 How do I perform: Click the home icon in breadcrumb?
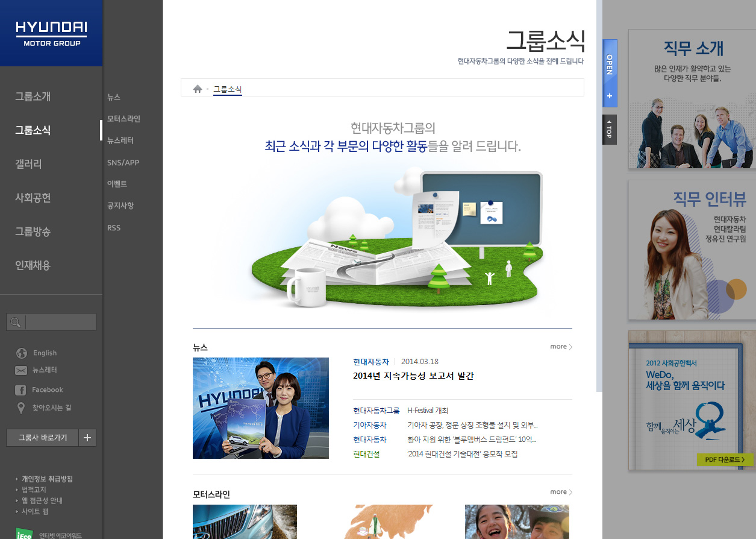pos(198,89)
